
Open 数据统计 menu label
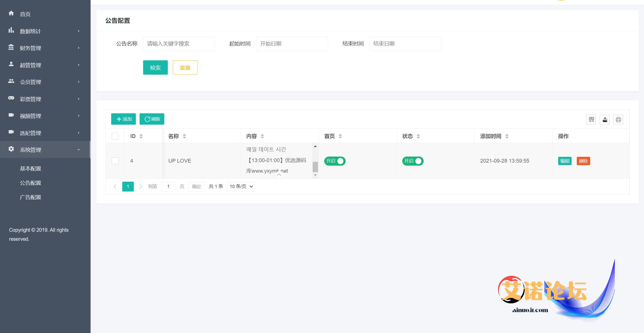coord(30,31)
